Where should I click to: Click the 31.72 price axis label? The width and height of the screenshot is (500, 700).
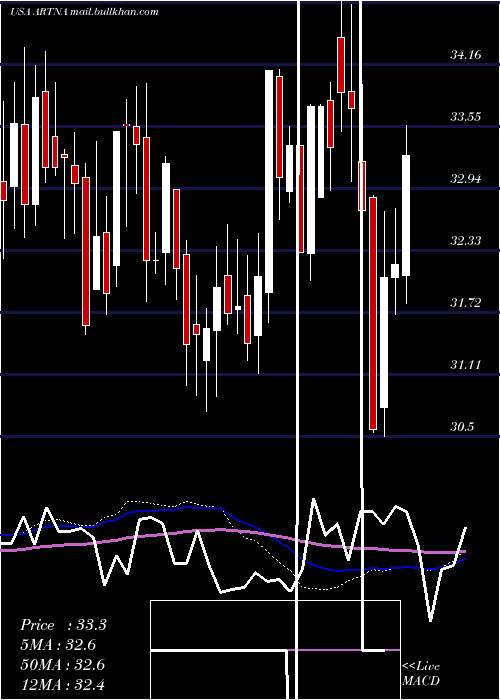(466, 304)
